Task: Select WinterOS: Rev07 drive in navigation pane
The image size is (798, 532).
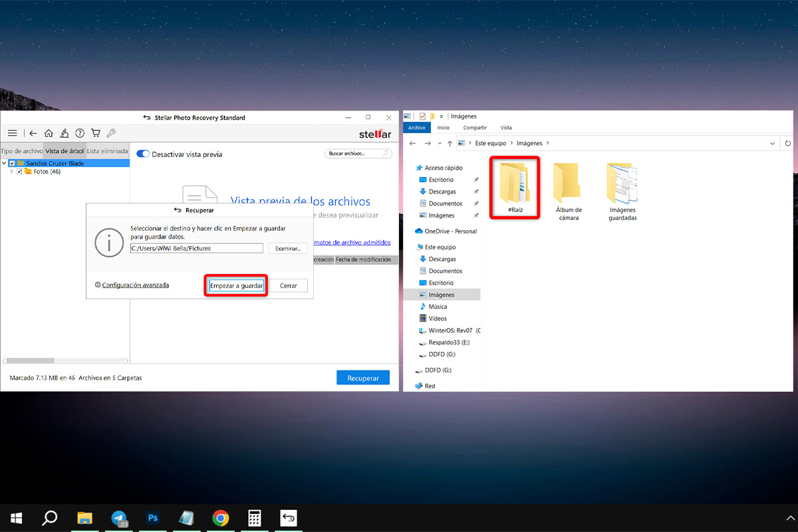Action: (x=450, y=331)
